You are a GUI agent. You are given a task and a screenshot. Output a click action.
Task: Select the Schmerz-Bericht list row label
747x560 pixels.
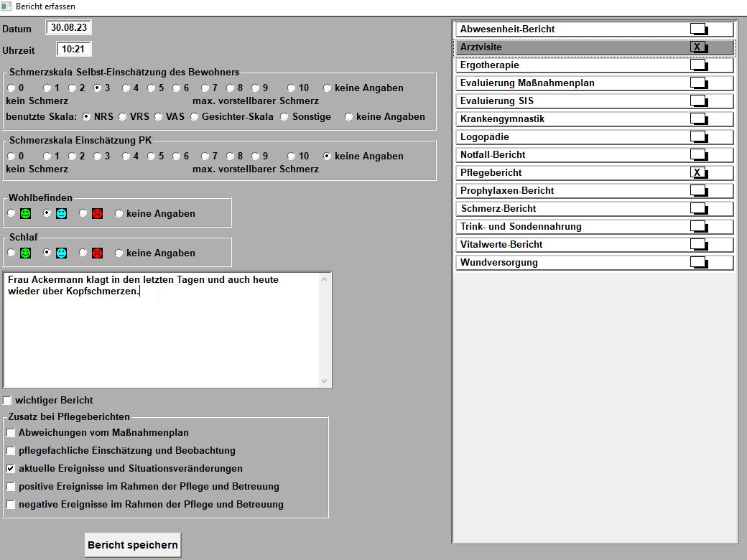point(498,209)
